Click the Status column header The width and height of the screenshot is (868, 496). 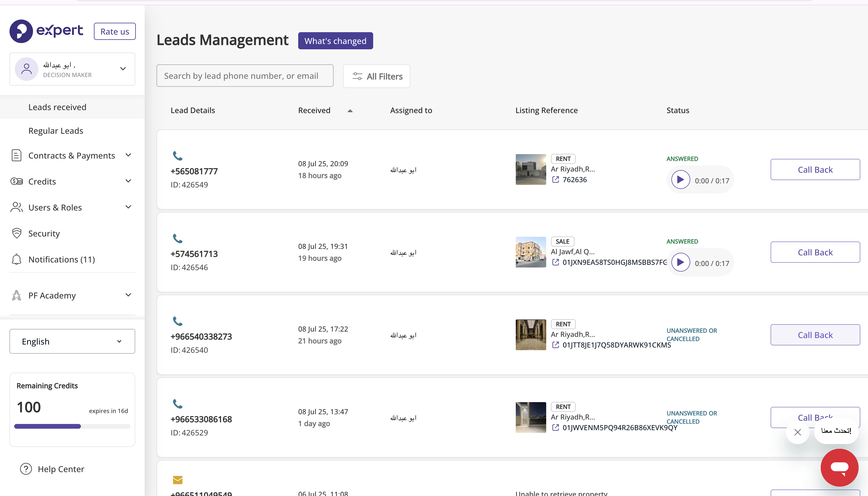(x=678, y=110)
